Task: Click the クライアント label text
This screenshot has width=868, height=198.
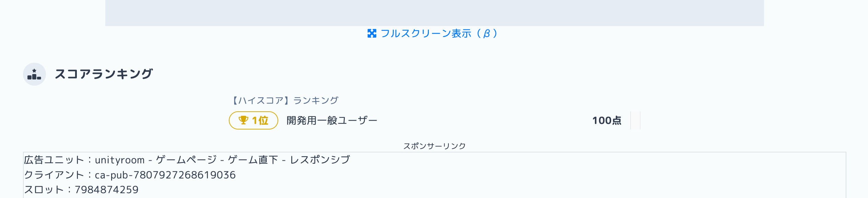Action: coord(54,175)
